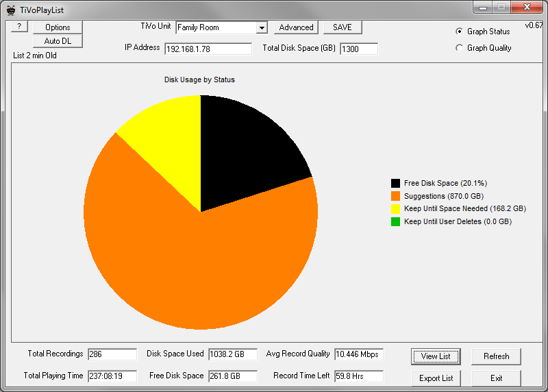
Task: Close the TiVoPlayList window
Action: click(527, 8)
